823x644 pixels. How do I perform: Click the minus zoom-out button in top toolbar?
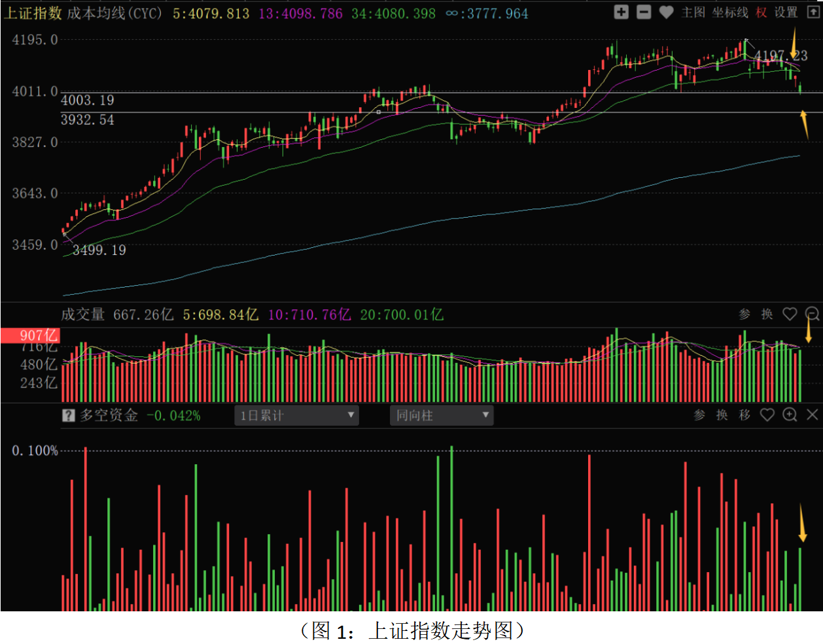click(644, 12)
